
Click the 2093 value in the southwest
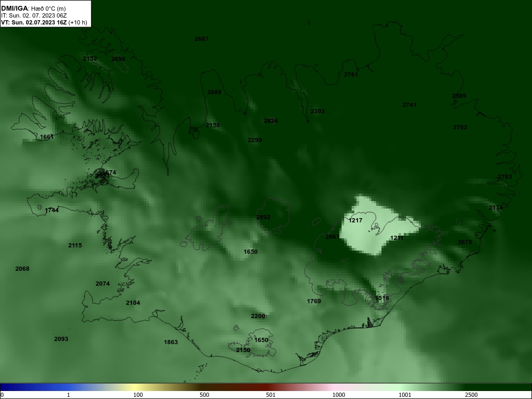pyautogui.click(x=61, y=339)
